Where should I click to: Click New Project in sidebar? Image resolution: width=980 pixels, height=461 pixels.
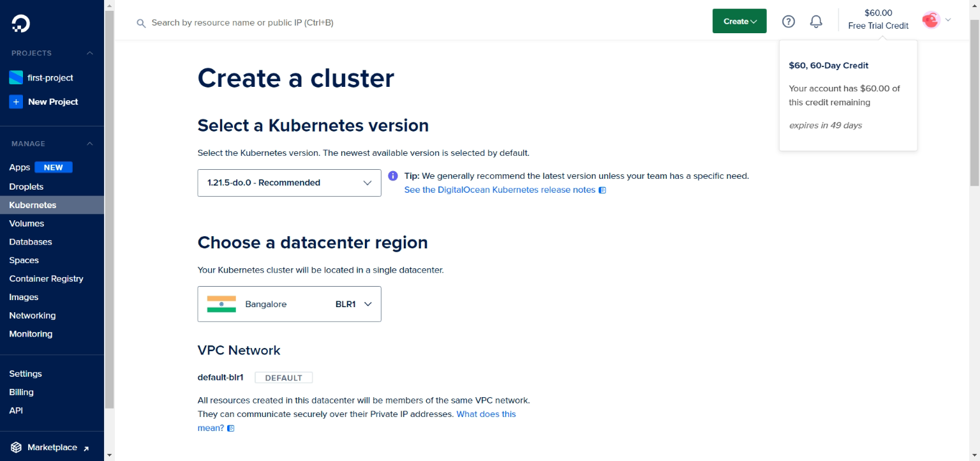point(53,102)
